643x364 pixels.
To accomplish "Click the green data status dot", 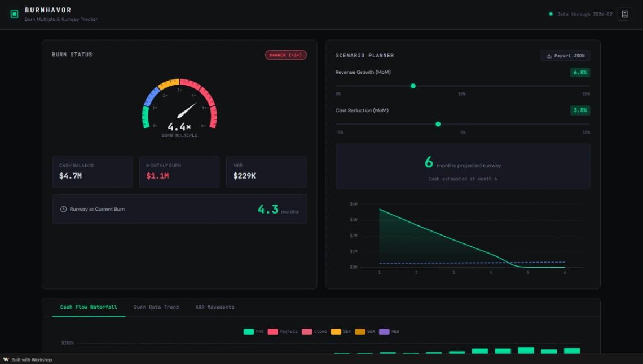I will [550, 14].
